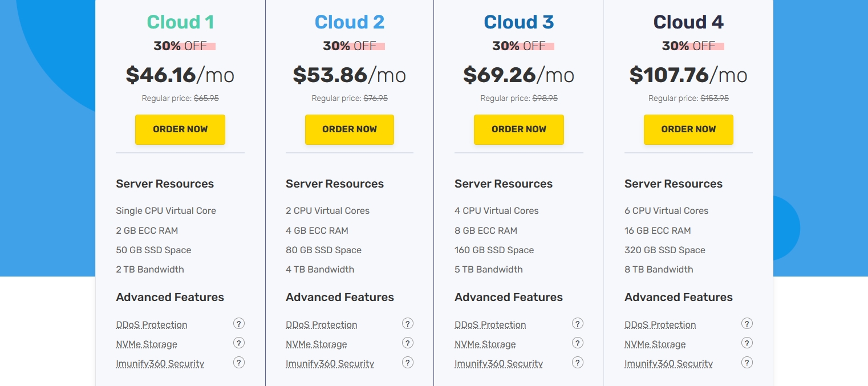Open question mark next to Cloud 4 NVMe Storage
The height and width of the screenshot is (386, 868).
click(747, 343)
